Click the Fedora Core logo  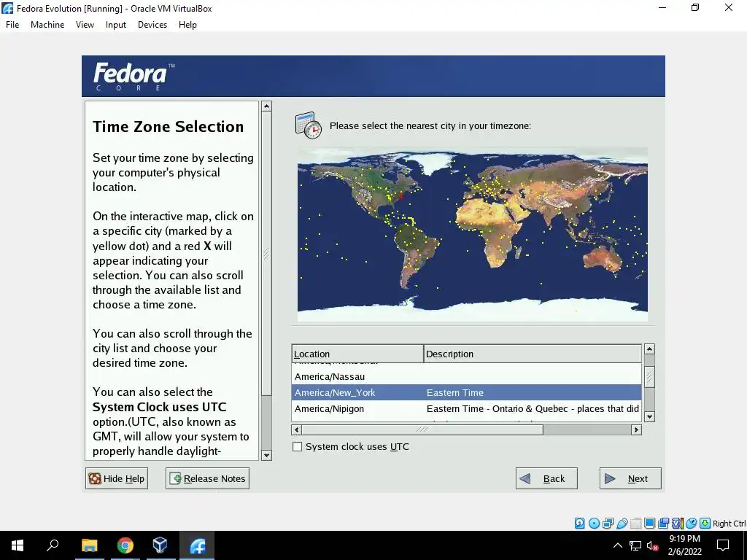[134, 76]
